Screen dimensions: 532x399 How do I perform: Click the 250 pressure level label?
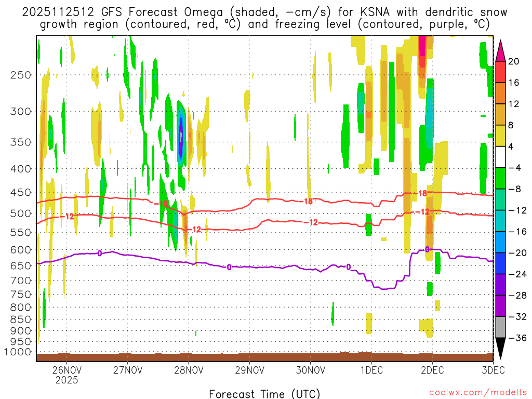21,75
